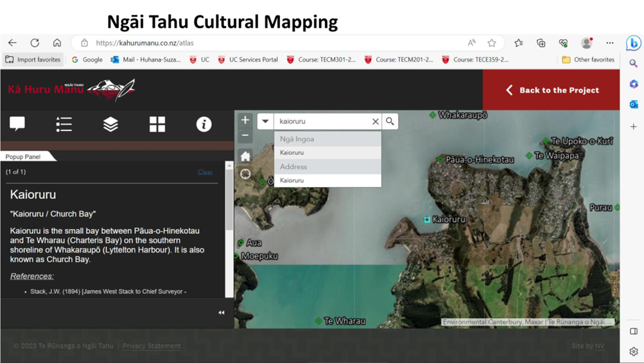The width and height of the screenshot is (644, 363).
Task: Clear the search box with X
Action: 375,121
